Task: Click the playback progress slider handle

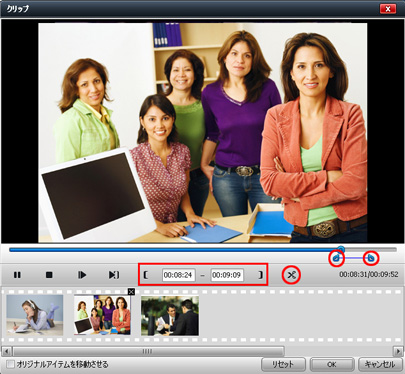Action: [340, 249]
